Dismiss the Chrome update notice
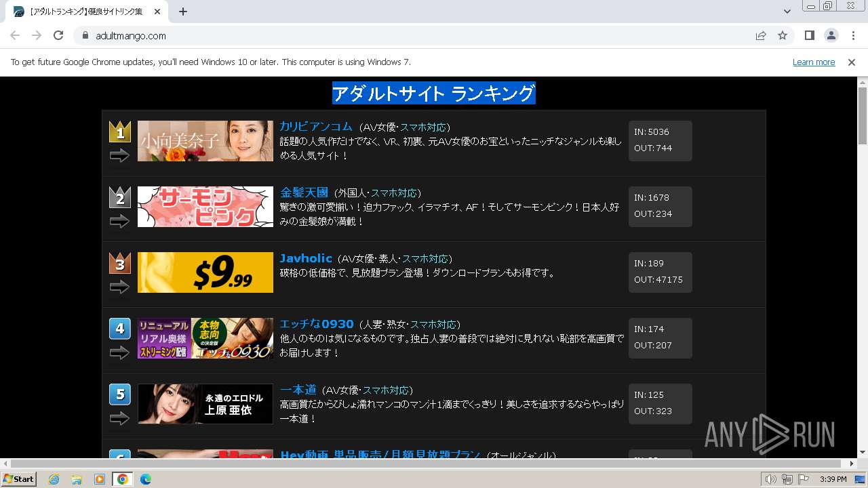This screenshot has height=488, width=868. (x=852, y=62)
